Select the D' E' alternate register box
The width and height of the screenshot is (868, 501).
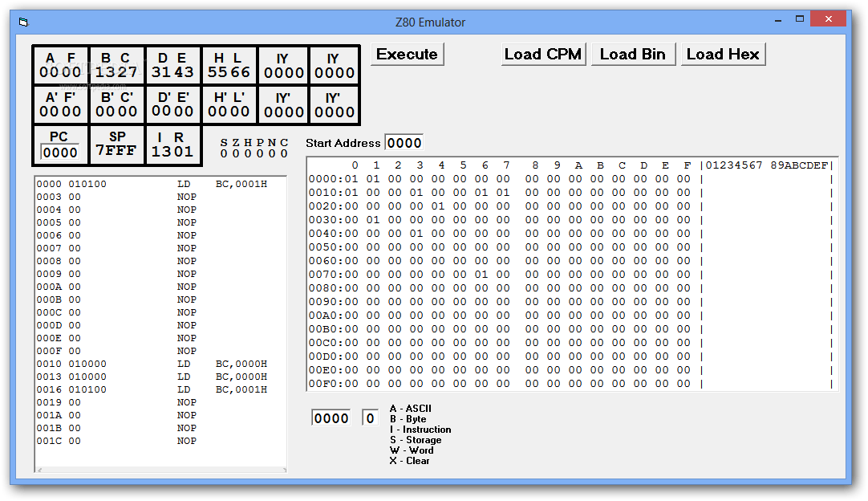click(x=172, y=104)
